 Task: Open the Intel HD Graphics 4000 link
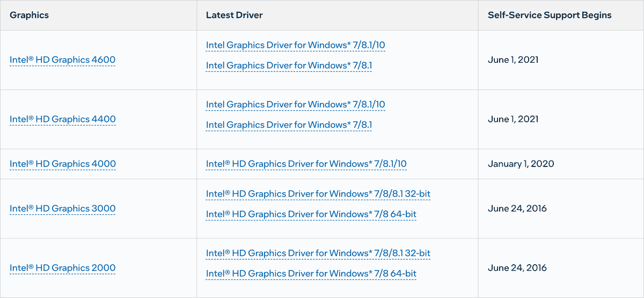62,164
